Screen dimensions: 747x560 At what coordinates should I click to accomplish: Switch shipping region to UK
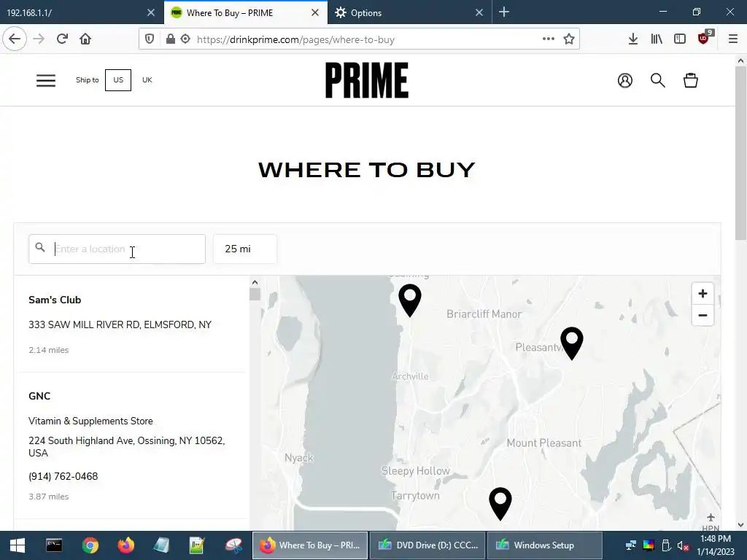point(147,80)
